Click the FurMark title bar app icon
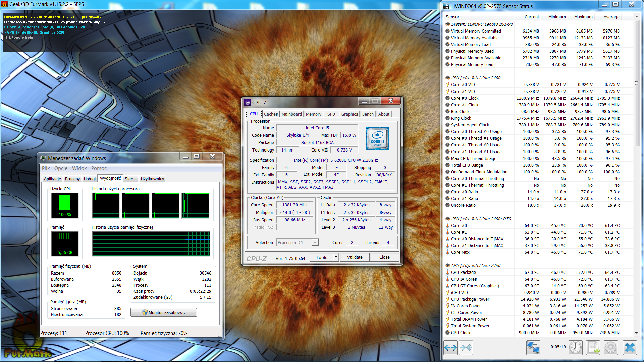 click(x=4, y=4)
